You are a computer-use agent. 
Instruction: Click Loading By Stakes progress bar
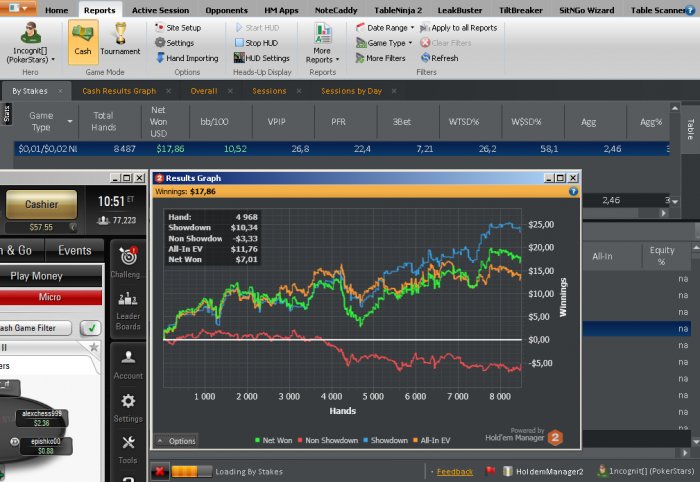point(192,471)
